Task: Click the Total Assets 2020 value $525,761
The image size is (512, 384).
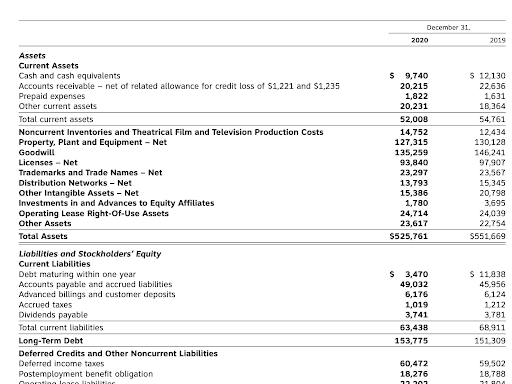Action: coord(409,236)
